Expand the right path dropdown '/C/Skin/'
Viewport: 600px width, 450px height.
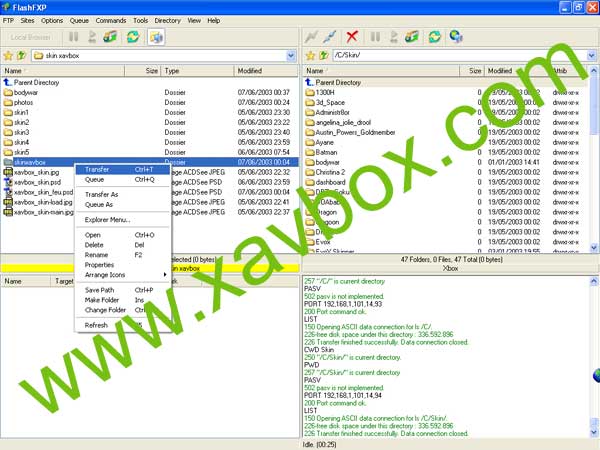[592, 55]
